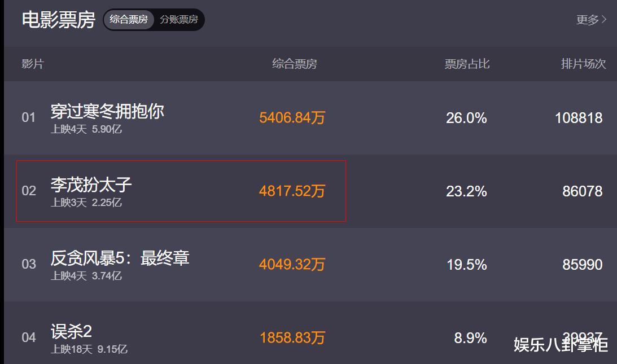
Task: Click the 综合票房 column header
Action: (294, 64)
